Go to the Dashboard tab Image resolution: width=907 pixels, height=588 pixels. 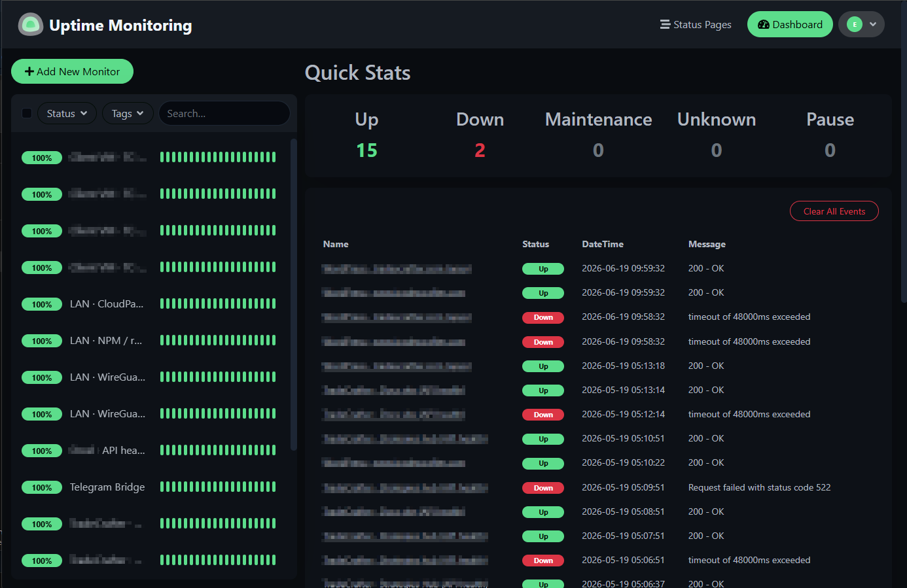pyautogui.click(x=790, y=25)
